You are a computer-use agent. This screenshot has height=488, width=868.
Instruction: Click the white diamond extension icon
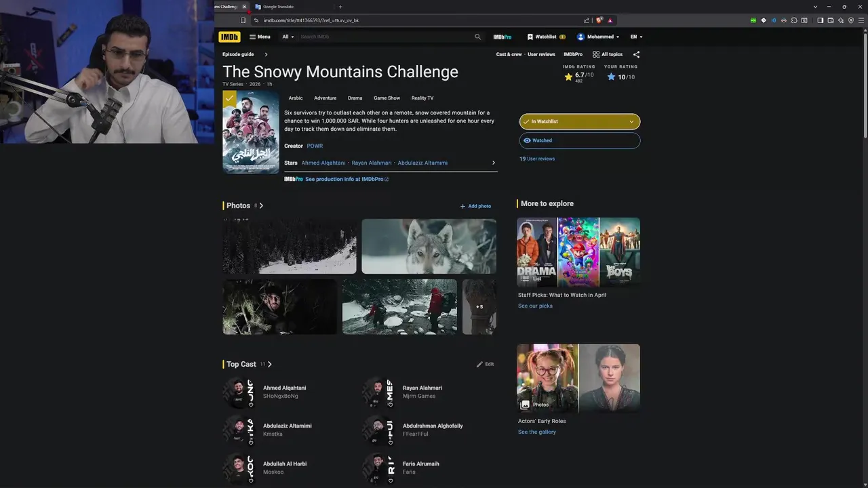(x=764, y=20)
